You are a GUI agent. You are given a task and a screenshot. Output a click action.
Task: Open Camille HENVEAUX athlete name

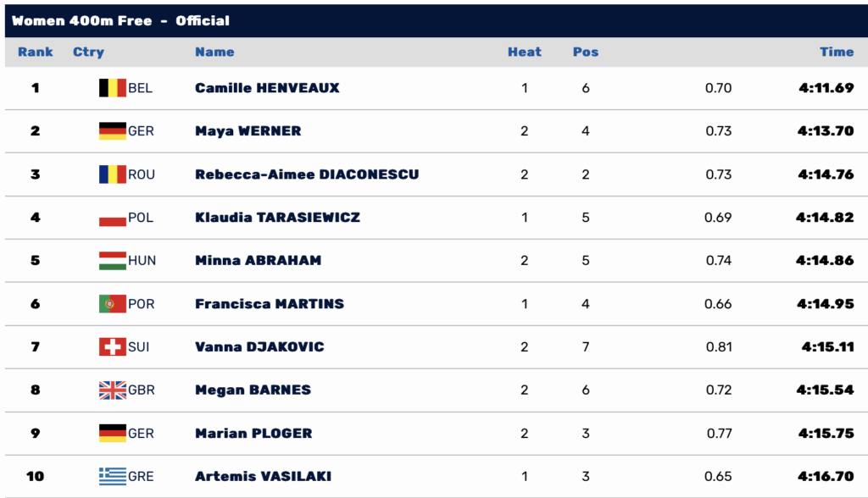[267, 88]
